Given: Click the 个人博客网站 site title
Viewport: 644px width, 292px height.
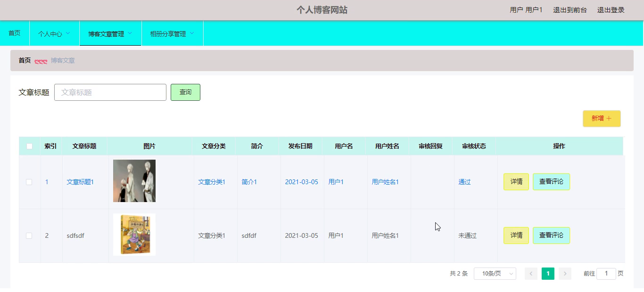Looking at the screenshot, I should click(x=322, y=10).
